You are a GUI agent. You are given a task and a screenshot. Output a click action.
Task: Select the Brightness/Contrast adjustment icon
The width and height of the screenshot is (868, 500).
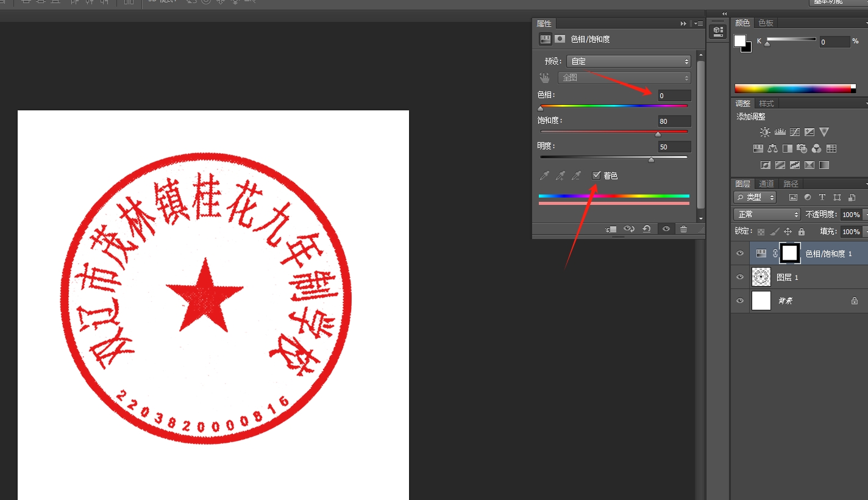tap(765, 132)
